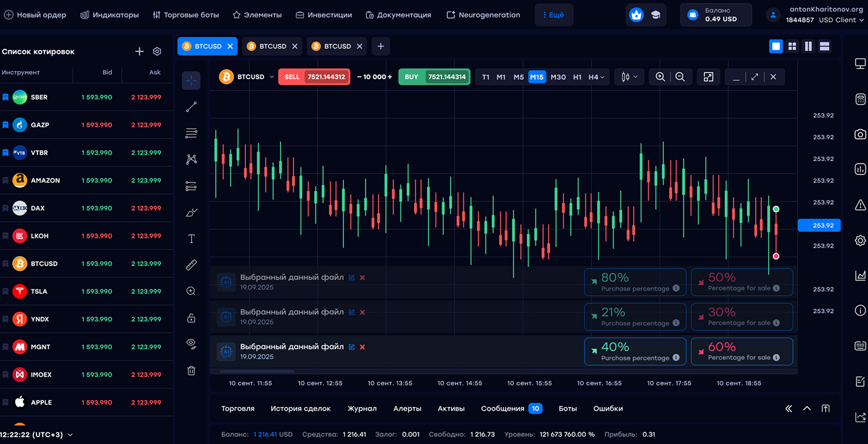Viewport: 868px width, 444px height.
Task: Close the active first BTCUSD tab
Action: click(230, 46)
